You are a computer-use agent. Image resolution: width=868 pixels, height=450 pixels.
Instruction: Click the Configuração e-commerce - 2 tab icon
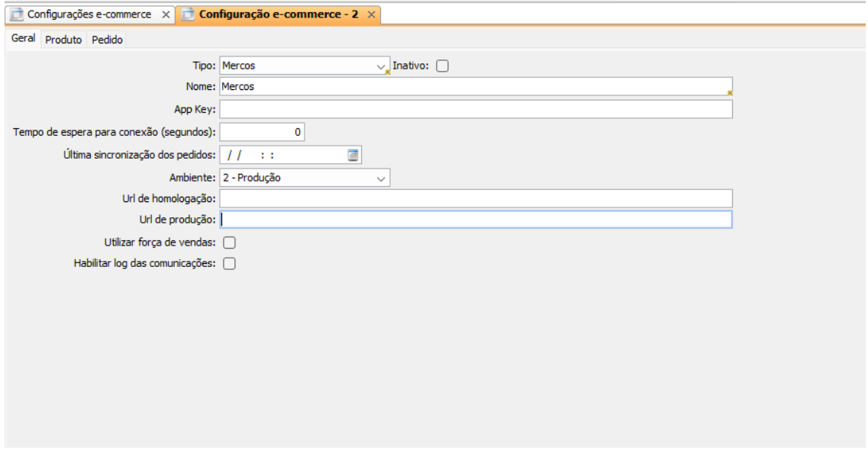pyautogui.click(x=188, y=15)
